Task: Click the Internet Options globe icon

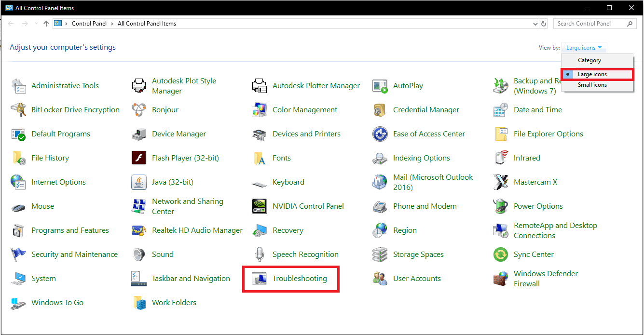Action: point(18,182)
